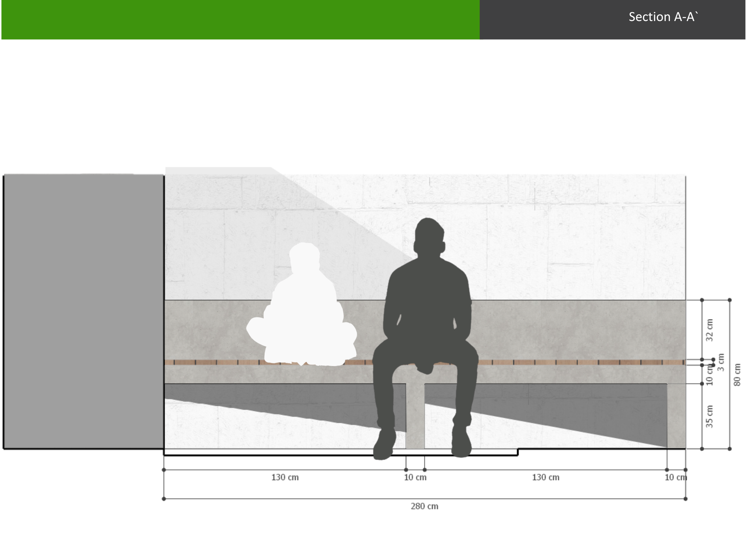Select the "10 cm" label between both 130 cm spans
Viewport: 747px width, 560px height.
pos(416,477)
